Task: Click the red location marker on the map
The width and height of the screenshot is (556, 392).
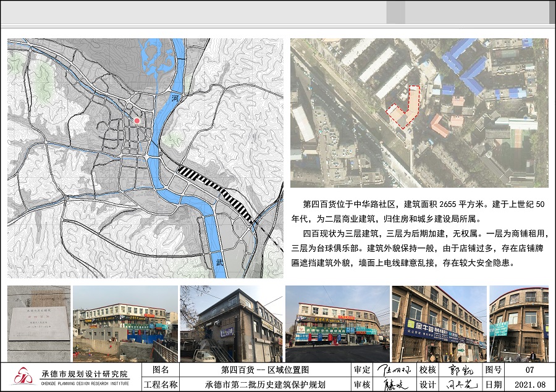Action: (137, 121)
